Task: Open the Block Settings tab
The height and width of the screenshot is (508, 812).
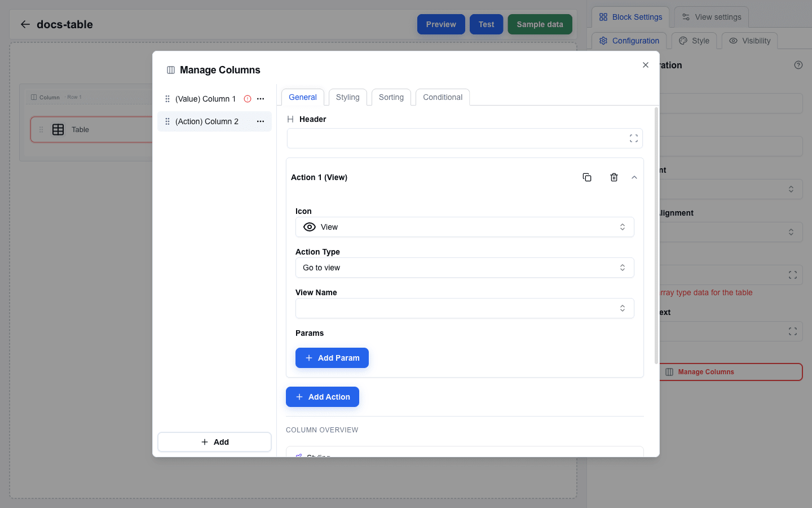Action: (x=630, y=17)
